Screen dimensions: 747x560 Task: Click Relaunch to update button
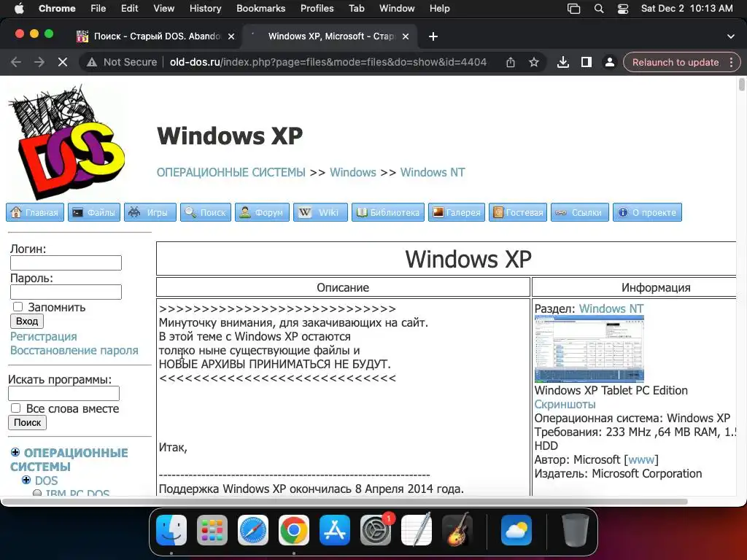point(675,63)
